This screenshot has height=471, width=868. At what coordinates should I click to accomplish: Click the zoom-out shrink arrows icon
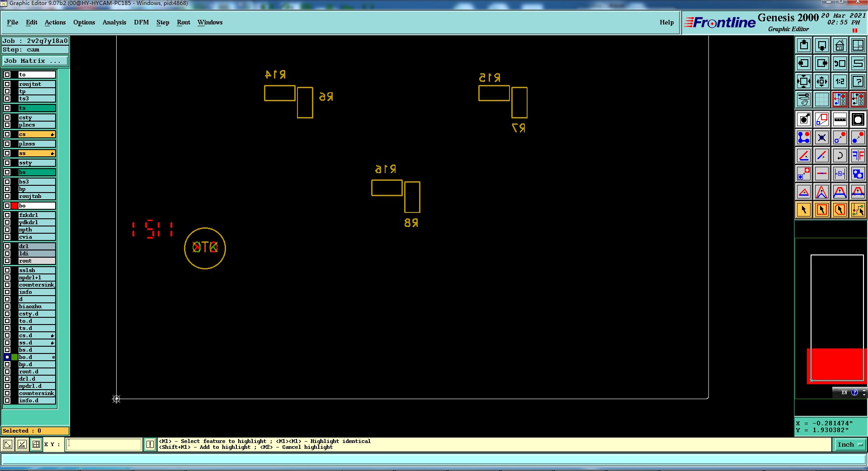coord(822,81)
